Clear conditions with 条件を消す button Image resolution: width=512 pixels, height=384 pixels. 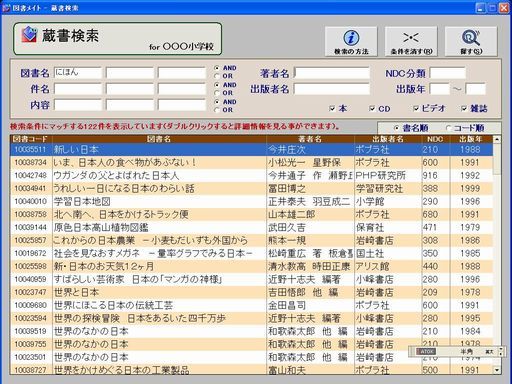(x=411, y=42)
